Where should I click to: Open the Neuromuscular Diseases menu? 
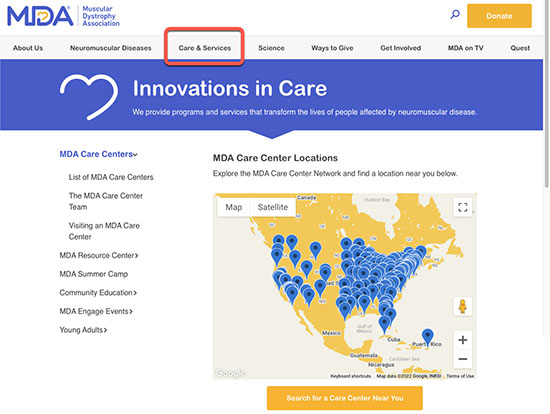110,48
